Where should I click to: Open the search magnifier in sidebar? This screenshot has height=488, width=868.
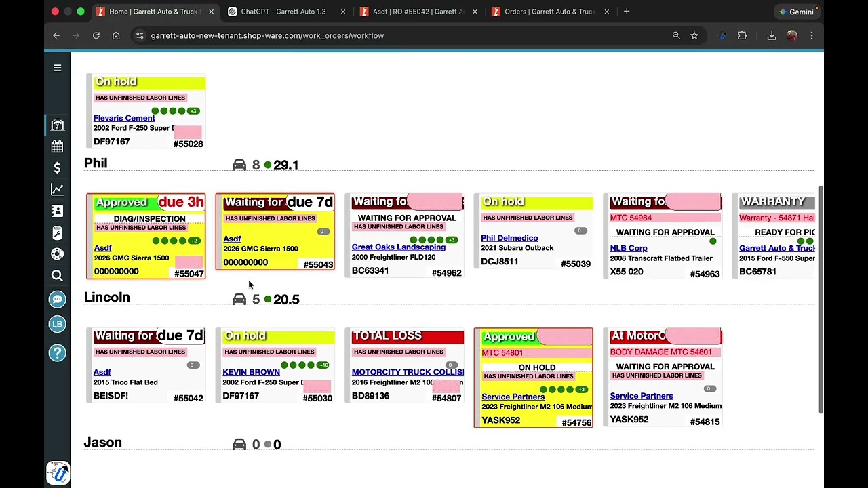(57, 275)
